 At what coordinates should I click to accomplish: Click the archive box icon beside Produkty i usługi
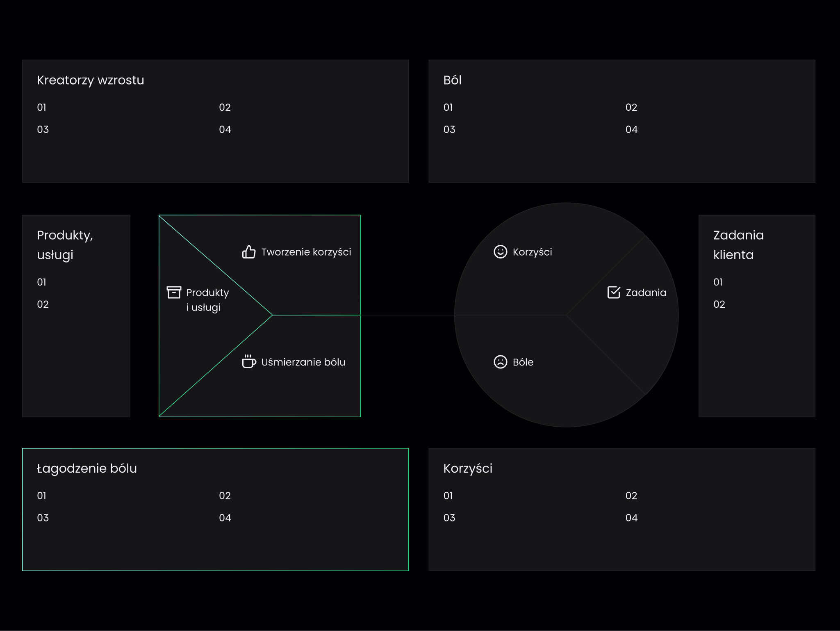coord(174,292)
